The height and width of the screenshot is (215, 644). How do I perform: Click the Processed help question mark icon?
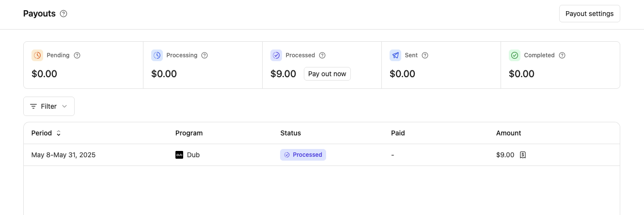322,55
